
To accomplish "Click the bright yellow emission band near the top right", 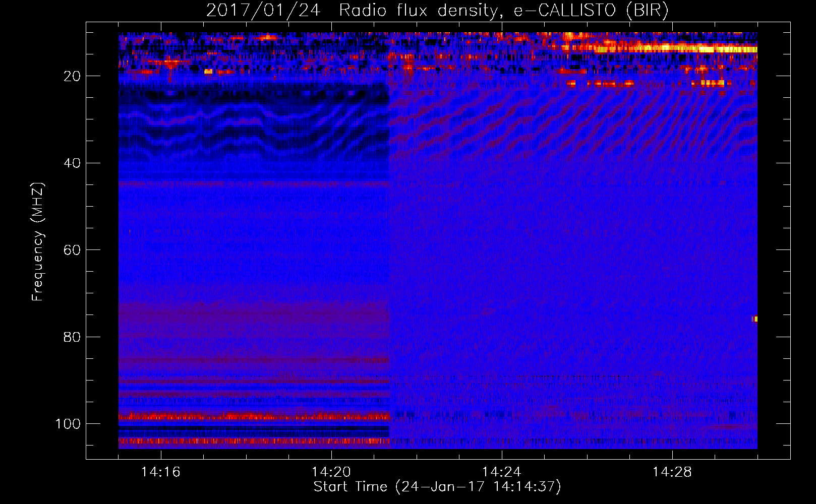I will 676,49.
